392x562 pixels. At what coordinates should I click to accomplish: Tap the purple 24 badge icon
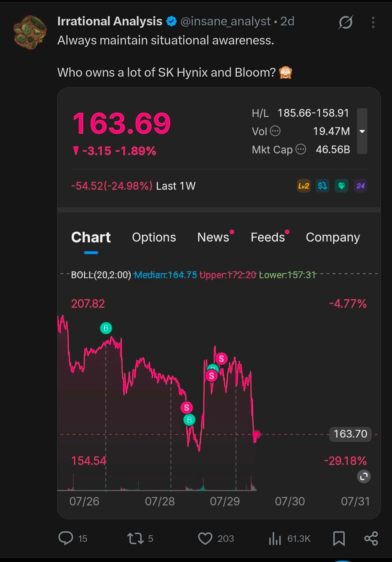[x=360, y=186]
